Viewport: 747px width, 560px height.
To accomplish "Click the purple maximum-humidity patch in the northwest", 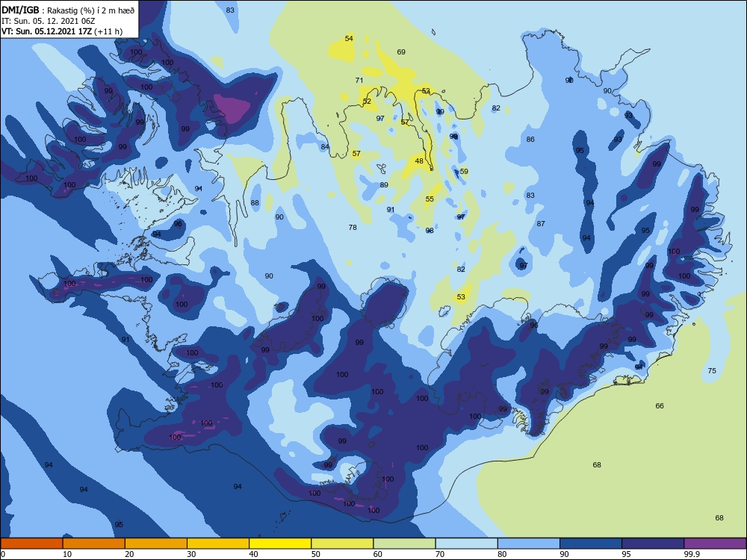I will (233, 108).
